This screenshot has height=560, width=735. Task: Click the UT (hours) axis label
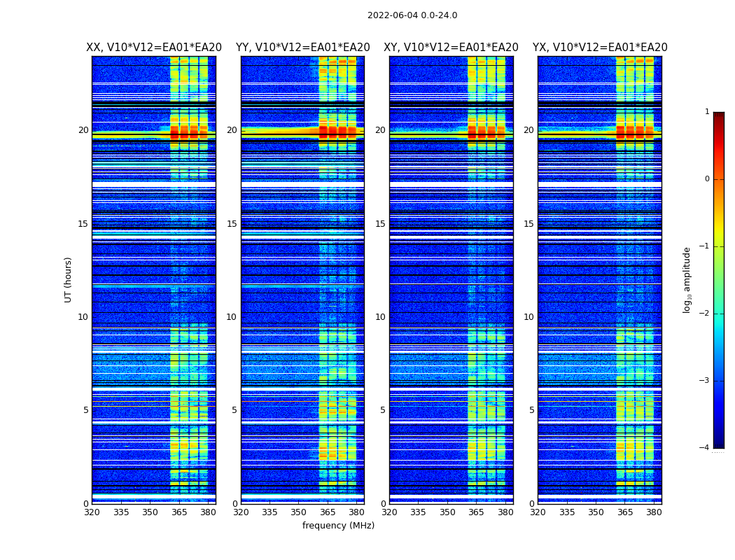(69, 279)
